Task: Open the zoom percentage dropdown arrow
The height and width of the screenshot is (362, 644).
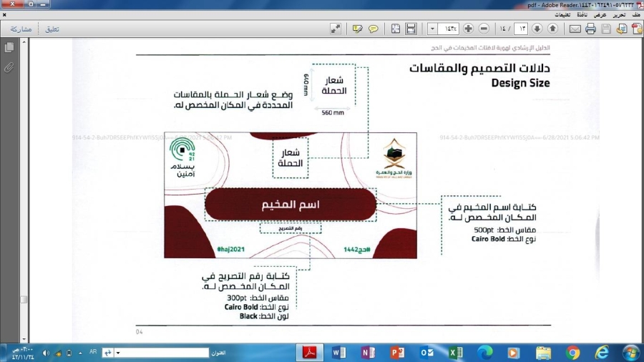Action: 432,29
